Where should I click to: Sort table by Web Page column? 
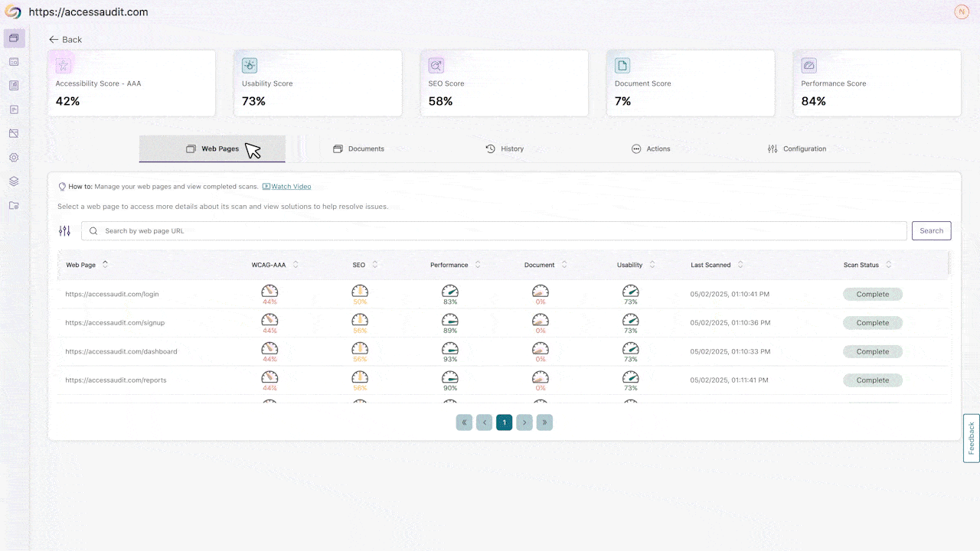105,265
